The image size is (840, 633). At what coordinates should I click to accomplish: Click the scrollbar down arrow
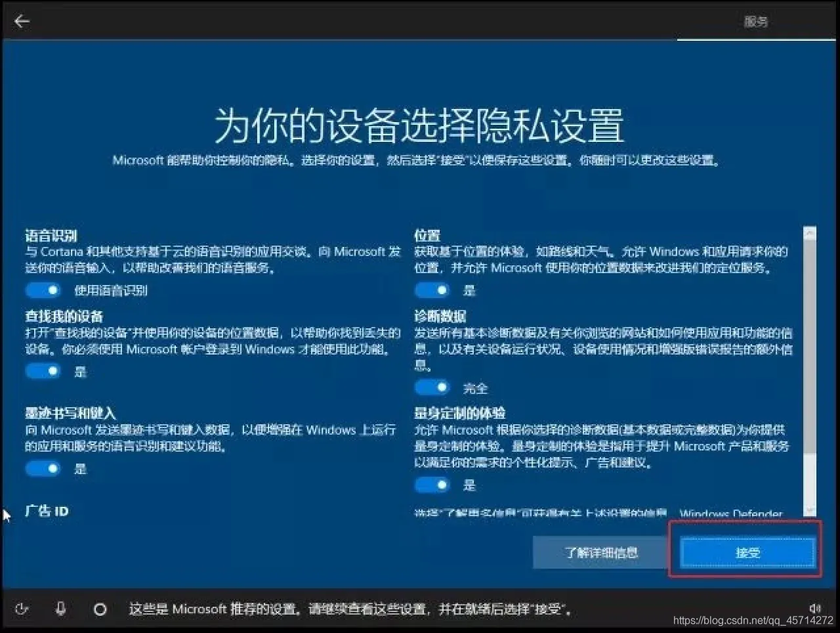(810, 510)
